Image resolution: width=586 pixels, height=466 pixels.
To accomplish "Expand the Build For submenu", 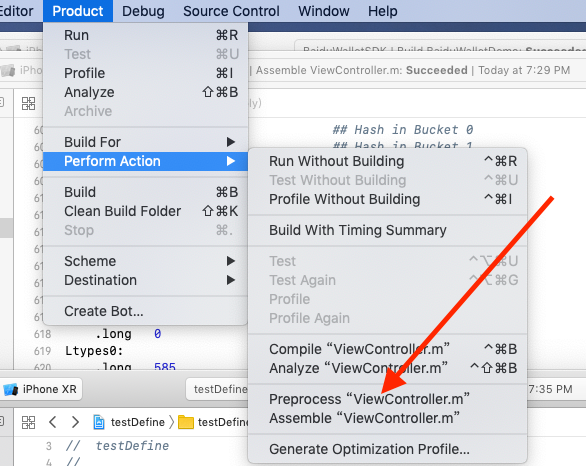I will click(145, 142).
